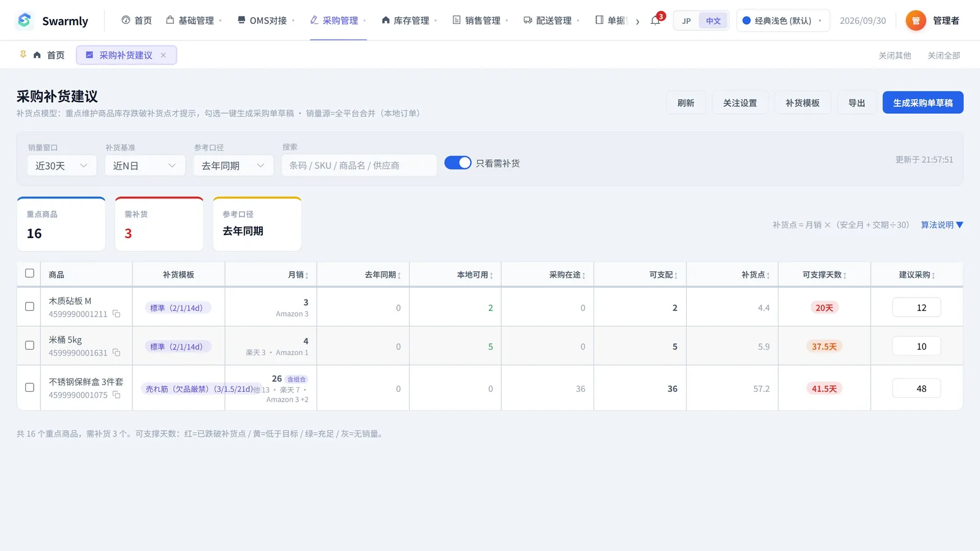Edit suggested quantity 12 for 木质砧板 M
Image resolution: width=980 pixels, height=551 pixels.
(x=916, y=307)
